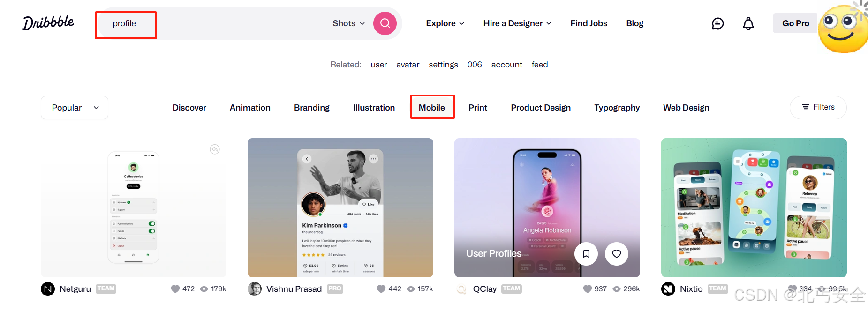Open the Shots search type dropdown
The image size is (868, 310).
pos(348,23)
